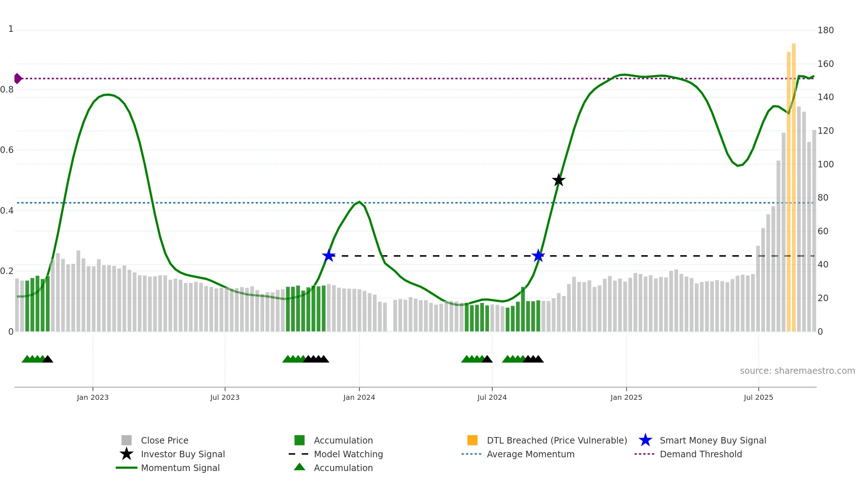Viewport: 868px width, 488px height.
Task: Toggle the Momentum Signal legend entry
Action: point(168,468)
